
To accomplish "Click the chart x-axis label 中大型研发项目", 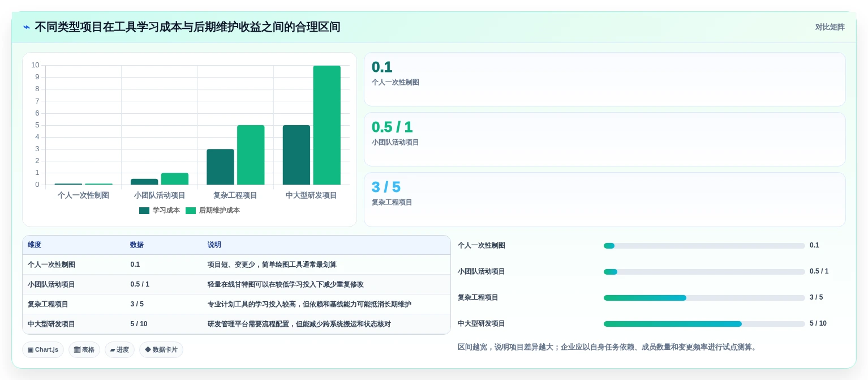I will tap(311, 195).
